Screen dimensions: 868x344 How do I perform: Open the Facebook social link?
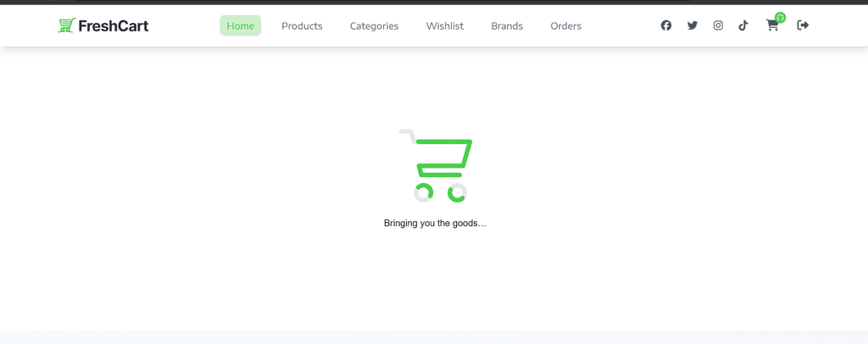pos(666,25)
